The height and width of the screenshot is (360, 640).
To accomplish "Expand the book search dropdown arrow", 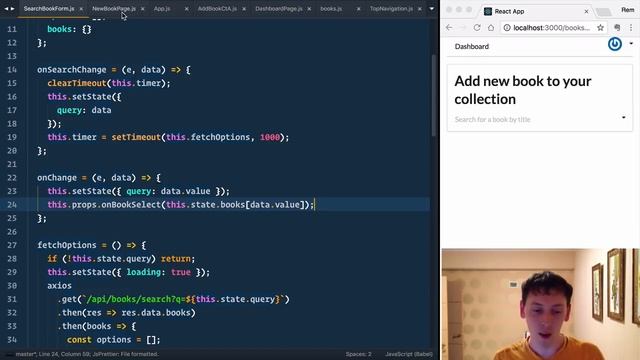I will (x=624, y=118).
